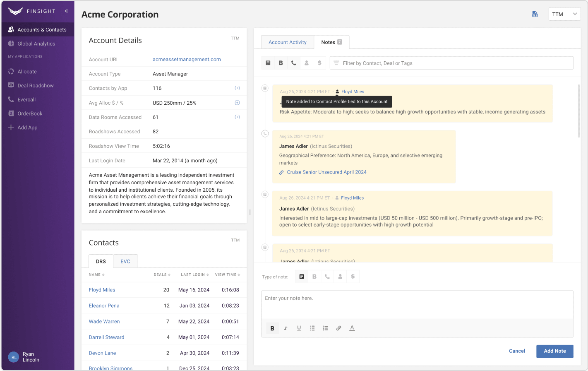
Task: Filter notes by dollar deal icon
Action: (x=319, y=63)
